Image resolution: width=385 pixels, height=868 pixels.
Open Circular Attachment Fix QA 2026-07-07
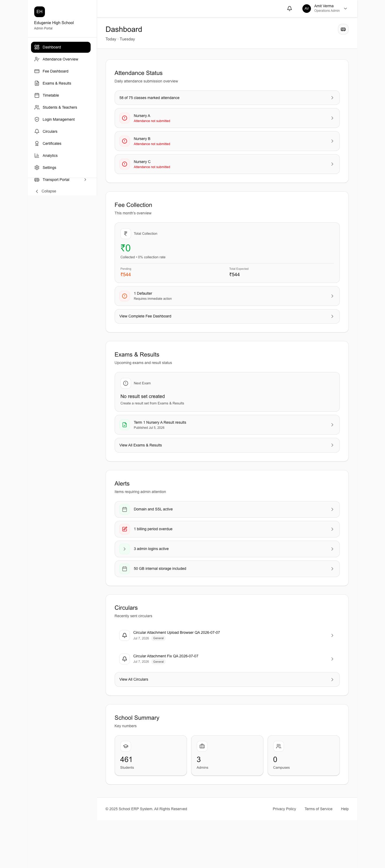[x=227, y=659]
